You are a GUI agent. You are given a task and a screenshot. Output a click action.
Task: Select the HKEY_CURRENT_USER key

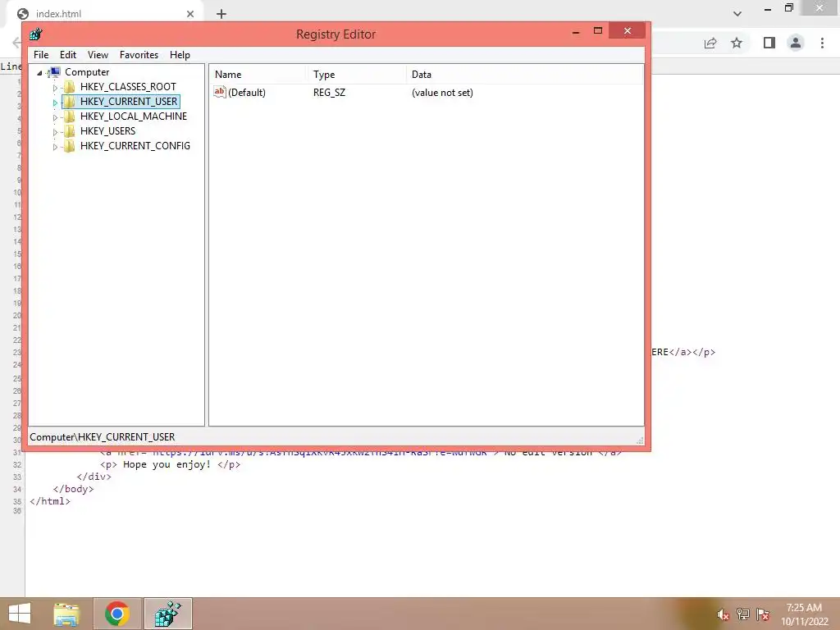[x=129, y=102]
